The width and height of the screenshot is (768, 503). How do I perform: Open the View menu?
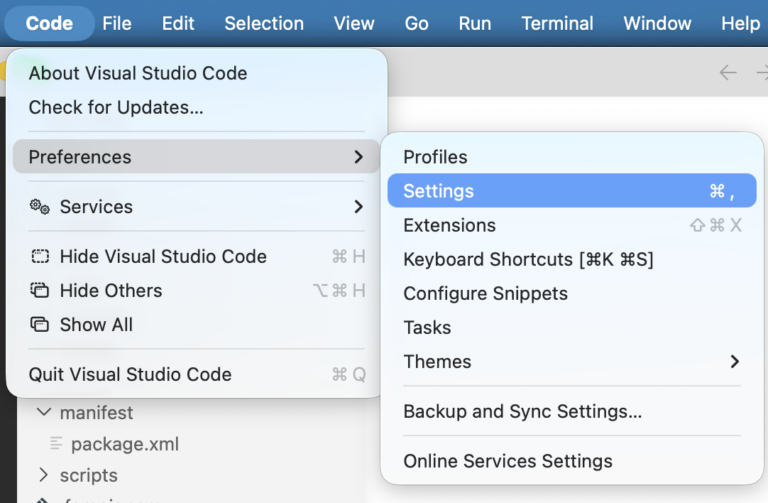coord(354,24)
